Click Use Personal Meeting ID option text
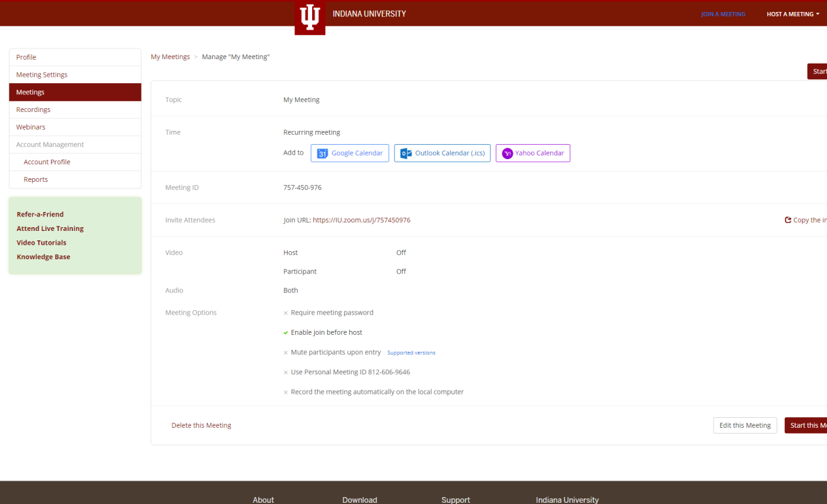This screenshot has width=827, height=504. click(x=350, y=372)
